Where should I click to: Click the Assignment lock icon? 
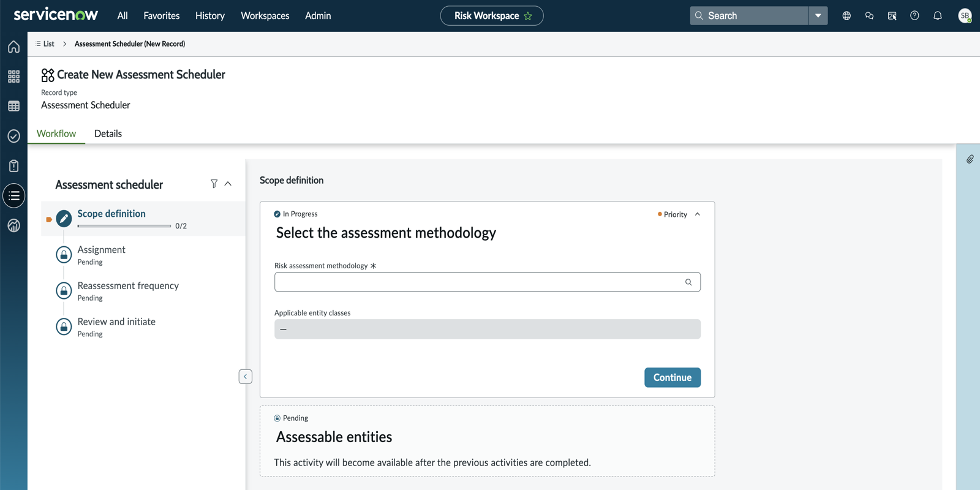point(64,255)
